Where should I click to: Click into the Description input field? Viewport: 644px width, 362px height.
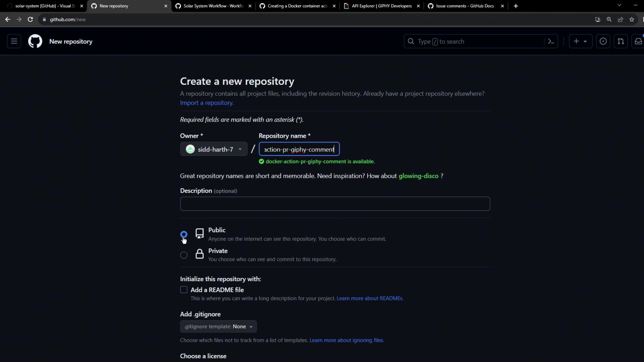335,204
